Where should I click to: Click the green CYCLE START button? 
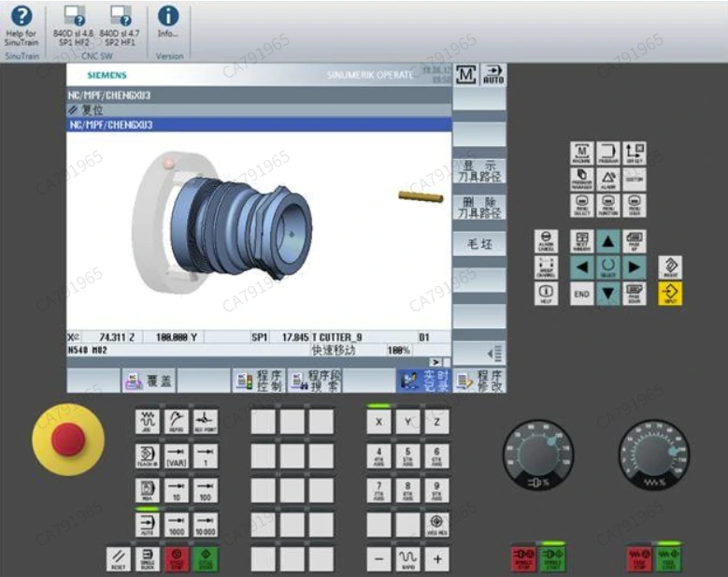coord(206,559)
